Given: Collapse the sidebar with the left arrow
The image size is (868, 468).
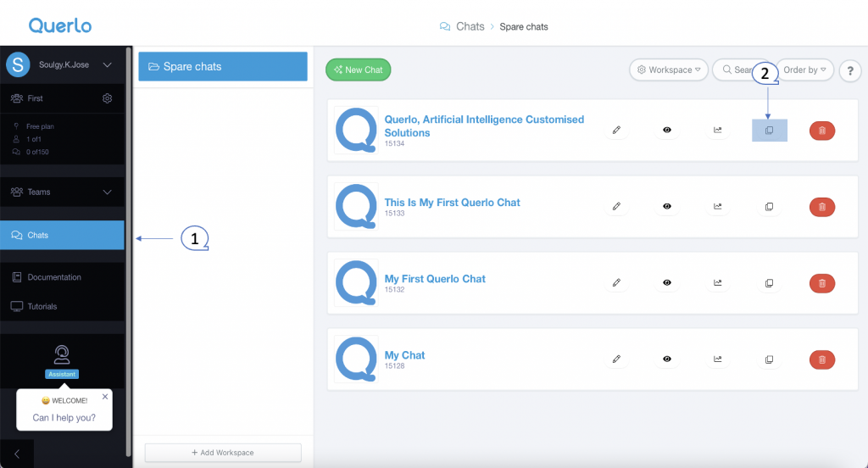Looking at the screenshot, I should click(x=17, y=454).
